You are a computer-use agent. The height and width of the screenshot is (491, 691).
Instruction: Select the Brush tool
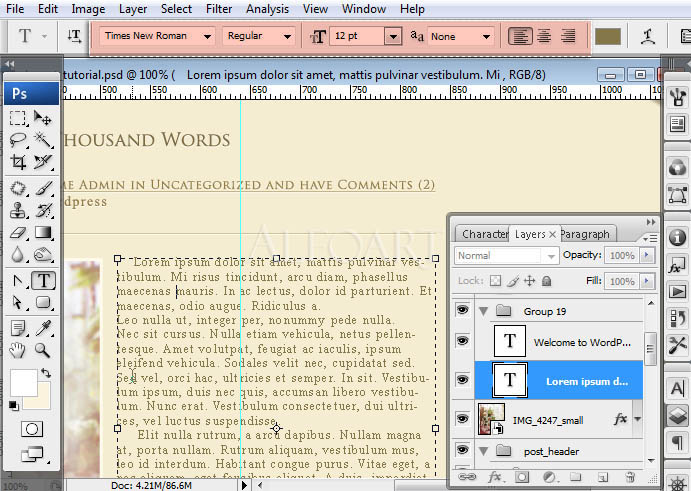[43, 189]
